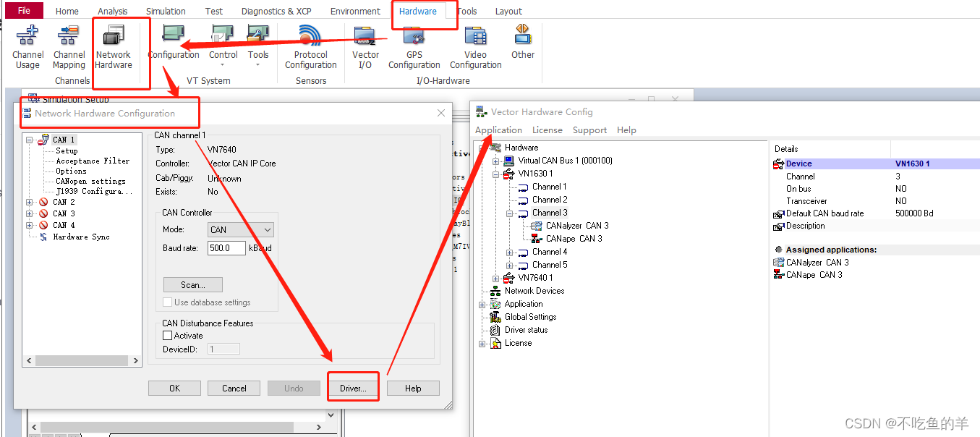Image resolution: width=980 pixels, height=437 pixels.
Task: Switch to the Simulation ribbon tab
Action: pos(166,11)
